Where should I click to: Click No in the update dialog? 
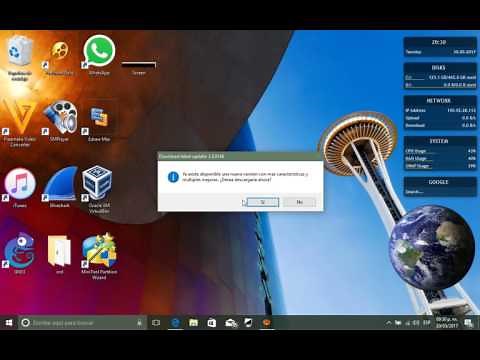[x=299, y=202]
